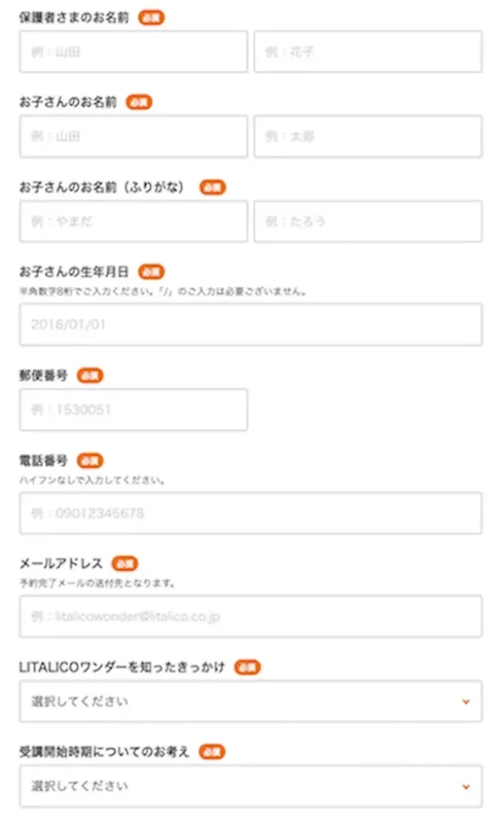Click the 必須 badge next to 電話番号
Screen dimensions: 504x825
click(90, 460)
